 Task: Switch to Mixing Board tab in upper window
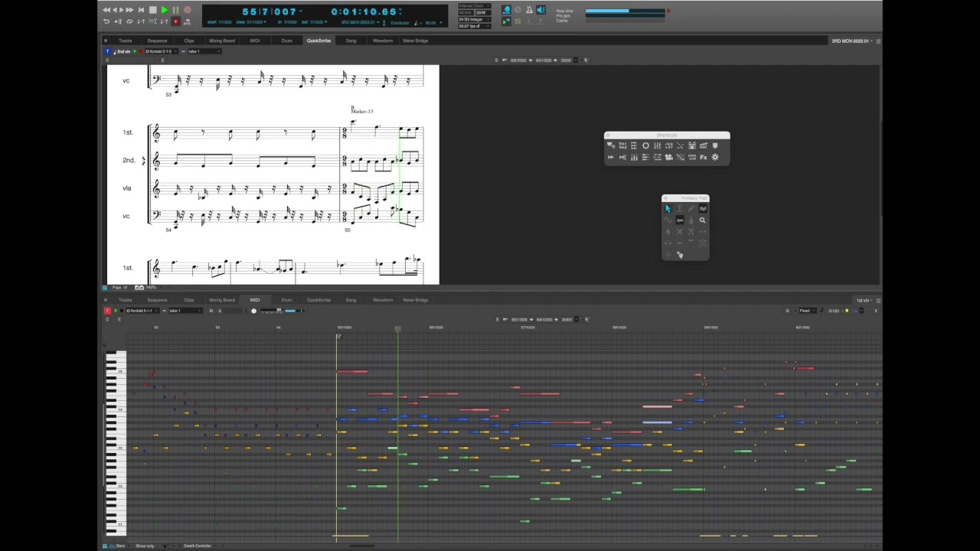click(222, 41)
